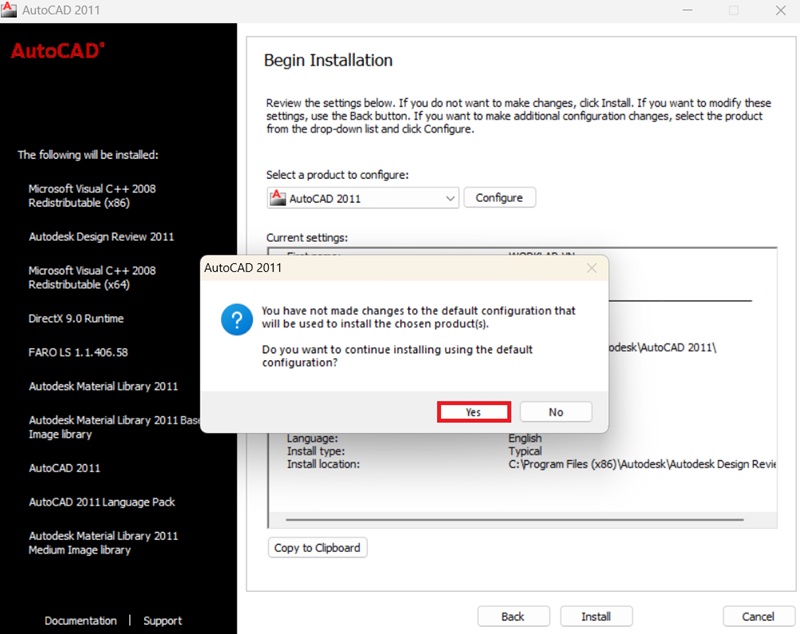Open the product selection dropdown
Image resolution: width=800 pixels, height=634 pixels.
[x=449, y=198]
